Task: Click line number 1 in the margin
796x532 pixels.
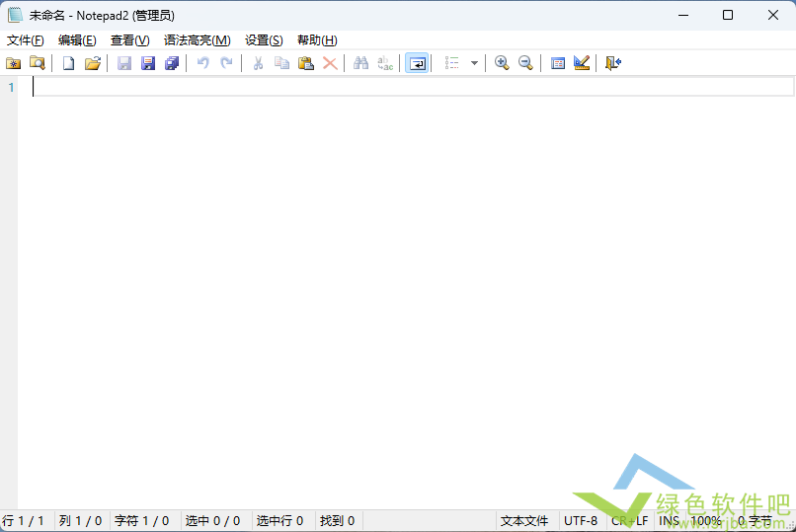Action: click(11, 87)
